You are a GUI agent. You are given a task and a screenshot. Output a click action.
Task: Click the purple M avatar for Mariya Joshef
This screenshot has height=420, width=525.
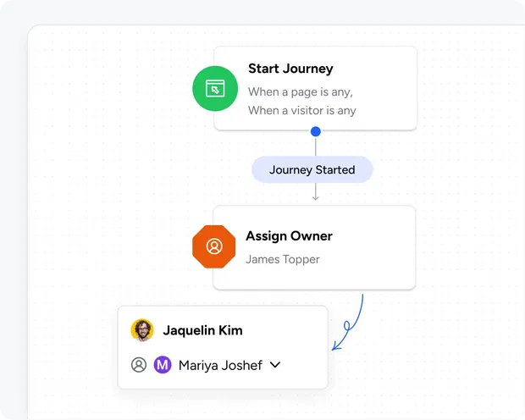pos(163,365)
